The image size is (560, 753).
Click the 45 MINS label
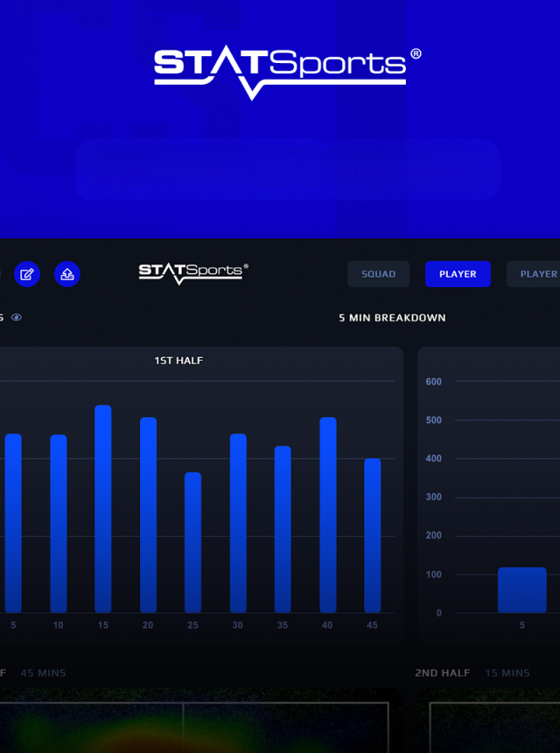(x=43, y=672)
